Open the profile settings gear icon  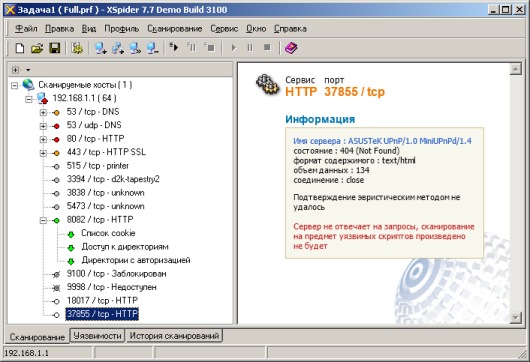click(77, 48)
